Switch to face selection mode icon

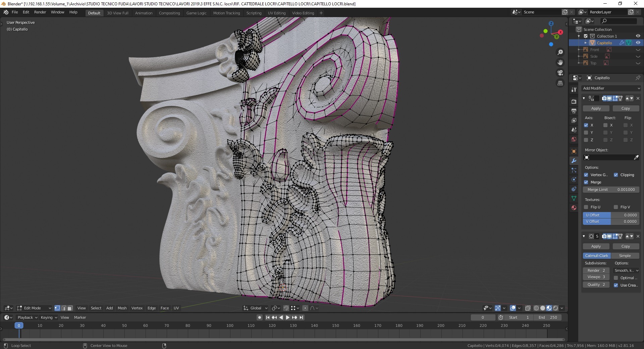point(70,308)
